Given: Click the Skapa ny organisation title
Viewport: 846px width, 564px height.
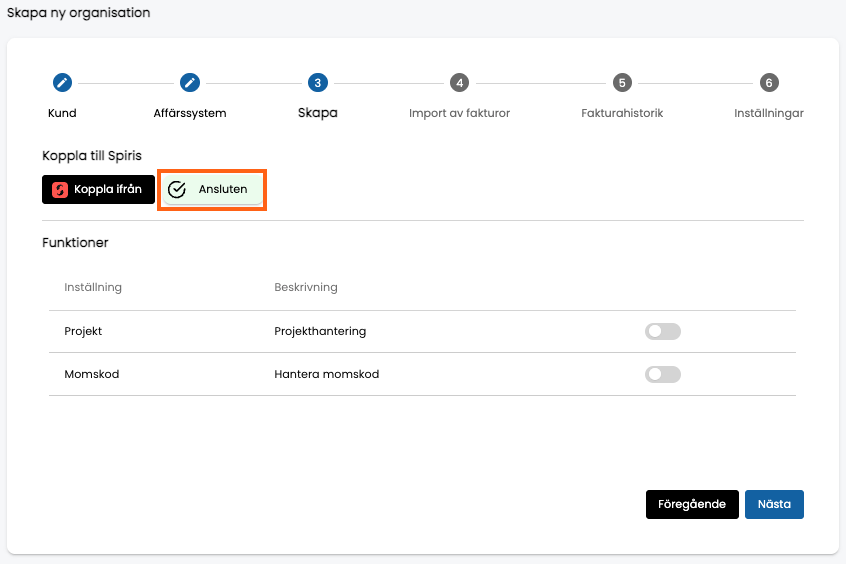Looking at the screenshot, I should point(79,13).
